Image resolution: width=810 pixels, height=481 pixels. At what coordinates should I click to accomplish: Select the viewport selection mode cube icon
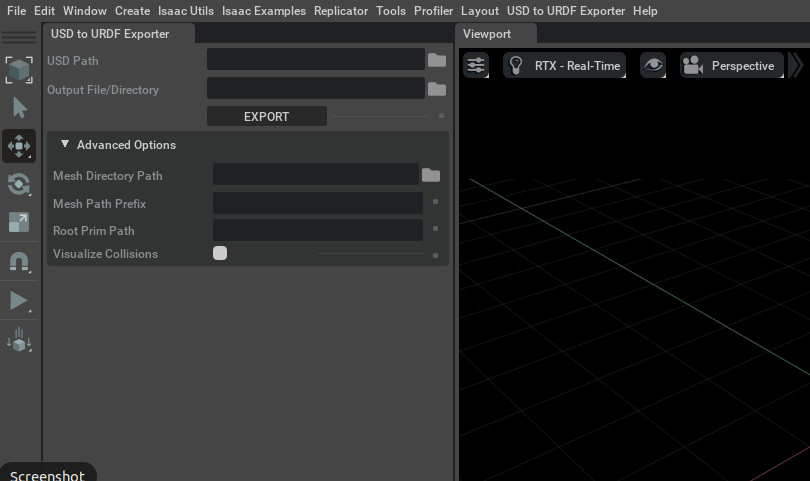pos(19,70)
